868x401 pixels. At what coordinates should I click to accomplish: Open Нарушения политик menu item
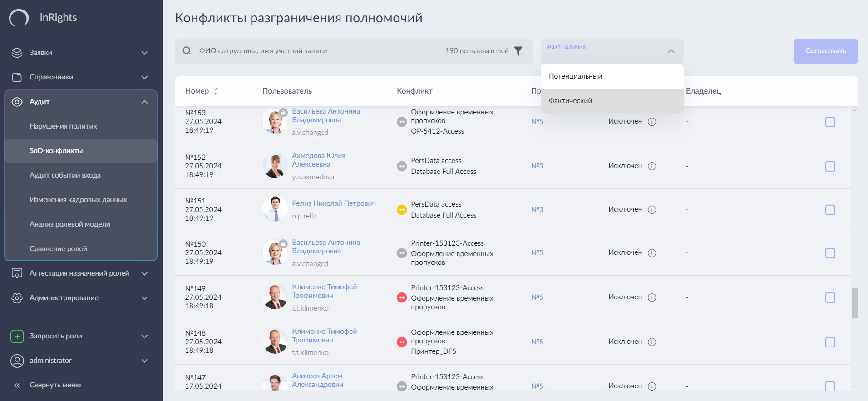pos(81,126)
